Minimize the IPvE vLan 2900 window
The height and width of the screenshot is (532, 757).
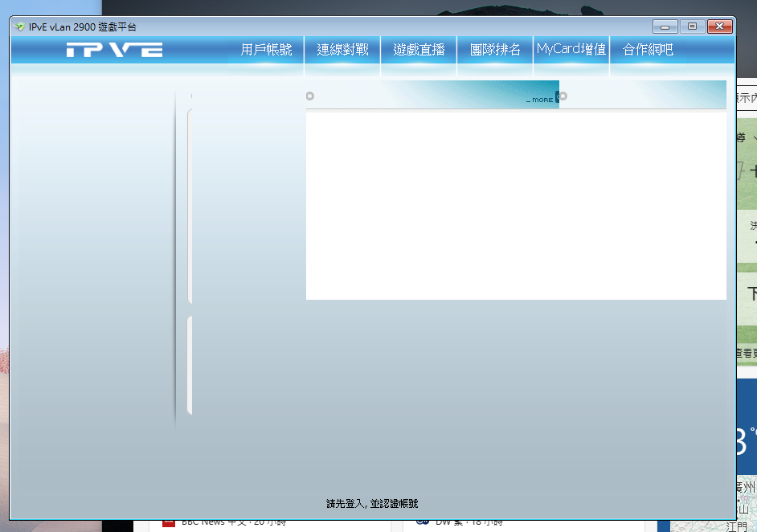pyautogui.click(x=665, y=27)
